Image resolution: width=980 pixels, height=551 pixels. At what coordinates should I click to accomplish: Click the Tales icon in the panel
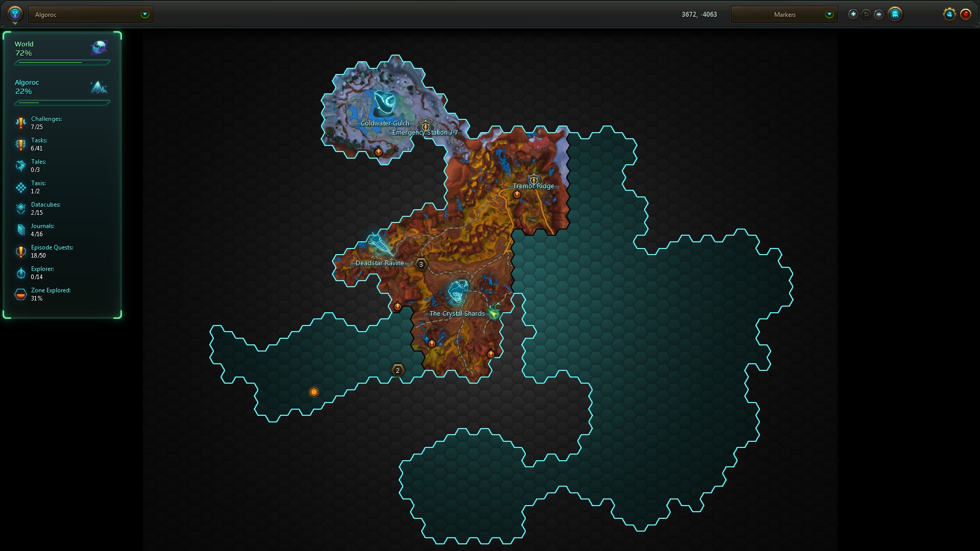coord(20,166)
